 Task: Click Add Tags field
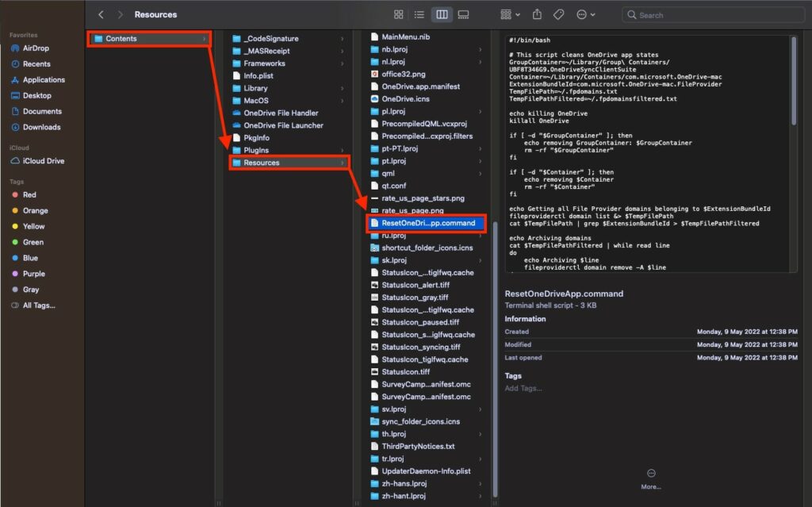[x=523, y=388]
